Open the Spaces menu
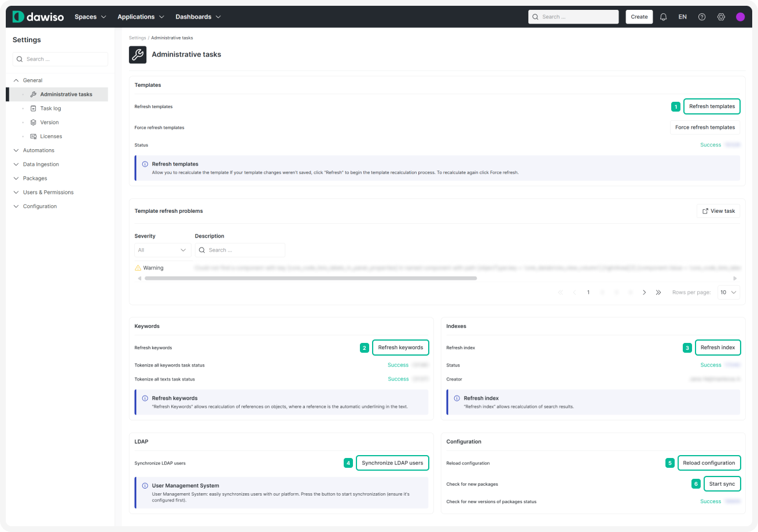This screenshot has height=532, width=758. pyautogui.click(x=90, y=17)
